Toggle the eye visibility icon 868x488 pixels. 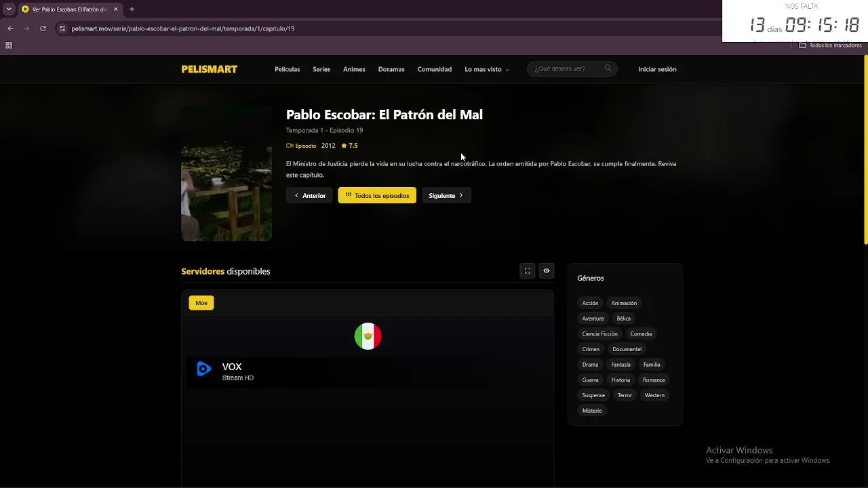547,271
